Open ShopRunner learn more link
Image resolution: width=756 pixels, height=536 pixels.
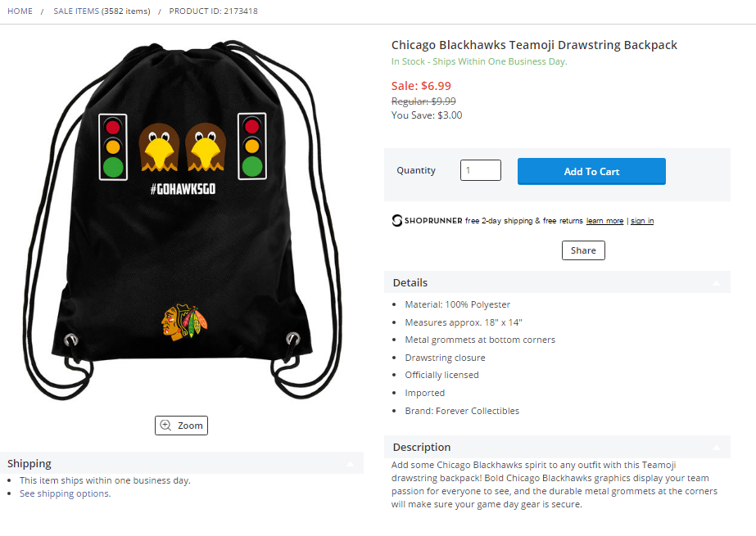click(604, 221)
